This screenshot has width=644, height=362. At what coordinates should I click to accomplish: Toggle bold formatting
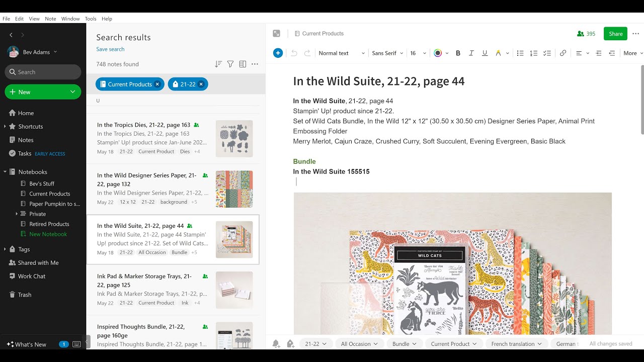click(458, 53)
